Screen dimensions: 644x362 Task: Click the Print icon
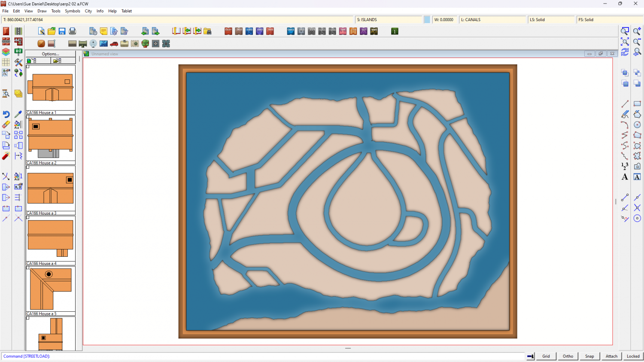pos(72,31)
